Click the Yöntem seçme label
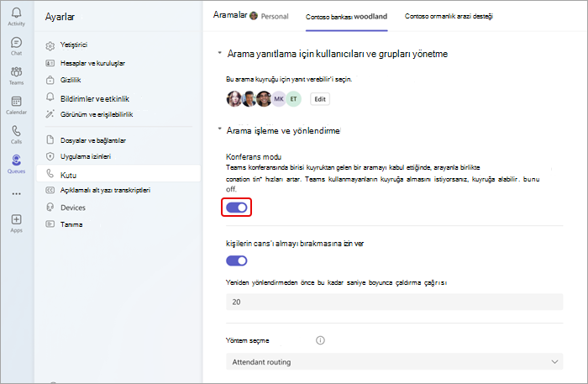The height and width of the screenshot is (384, 588). point(248,340)
